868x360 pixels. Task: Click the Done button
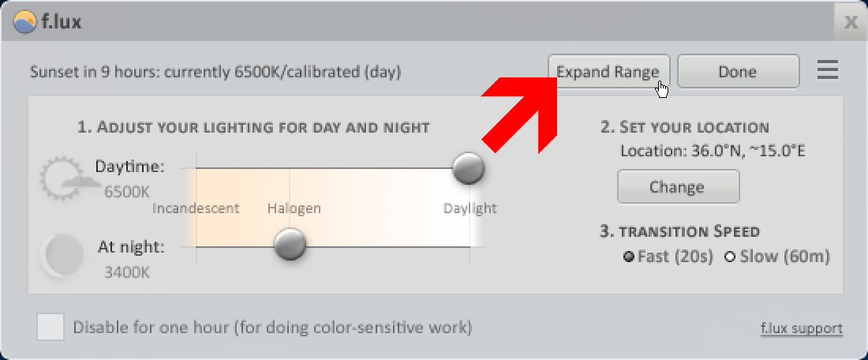click(738, 71)
